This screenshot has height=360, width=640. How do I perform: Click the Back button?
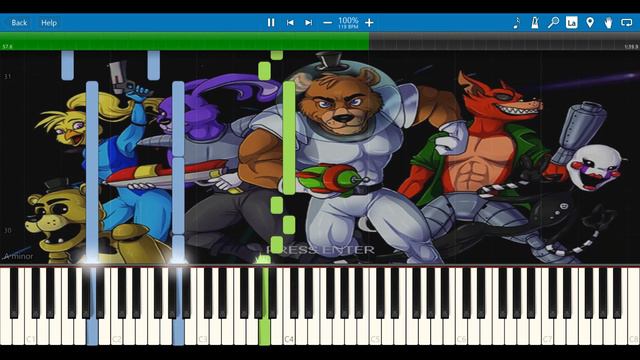tap(19, 23)
